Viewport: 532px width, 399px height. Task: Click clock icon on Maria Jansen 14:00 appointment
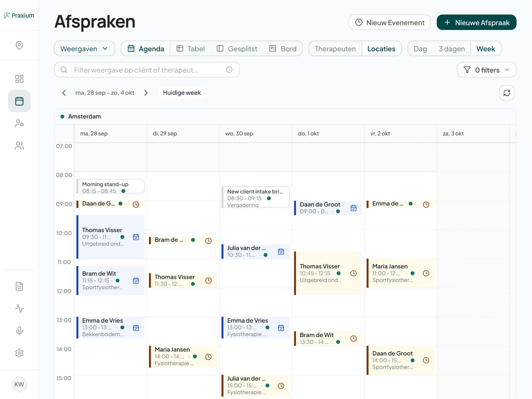click(208, 357)
